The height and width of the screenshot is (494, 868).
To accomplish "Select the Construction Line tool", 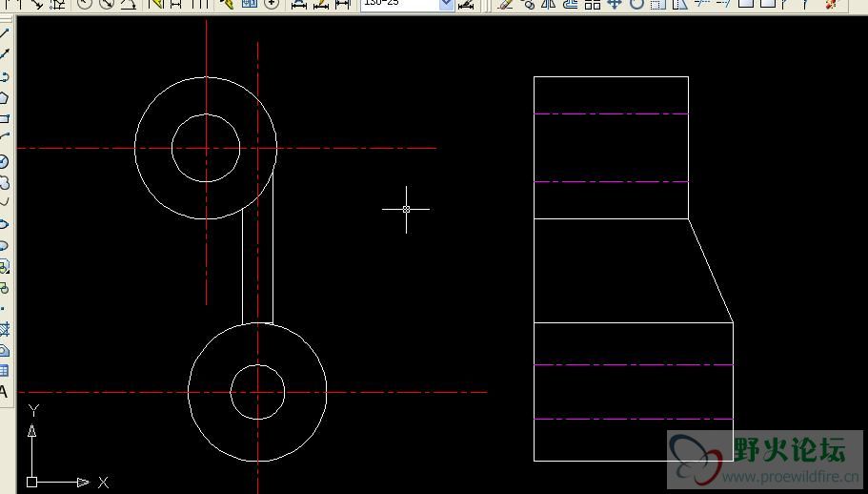I will pos(5,54).
